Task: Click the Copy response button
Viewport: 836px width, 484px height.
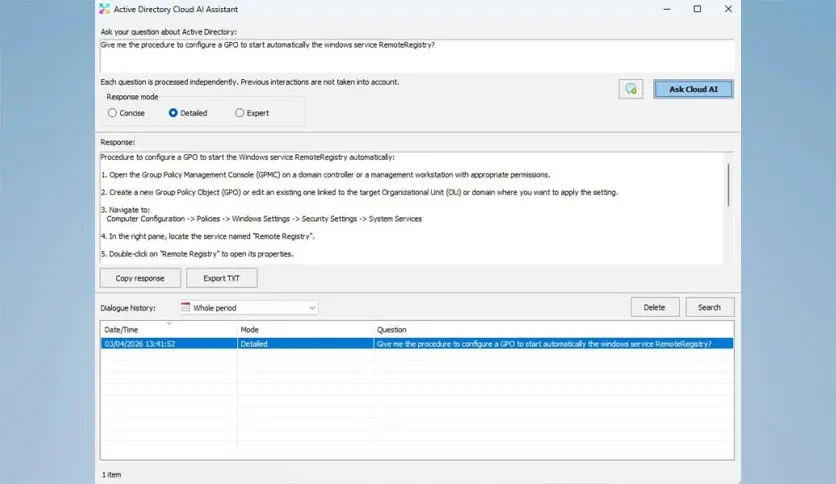Action: [140, 278]
